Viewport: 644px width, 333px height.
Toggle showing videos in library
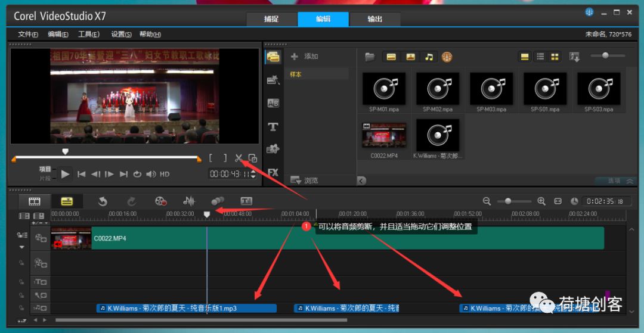pyautogui.click(x=391, y=57)
